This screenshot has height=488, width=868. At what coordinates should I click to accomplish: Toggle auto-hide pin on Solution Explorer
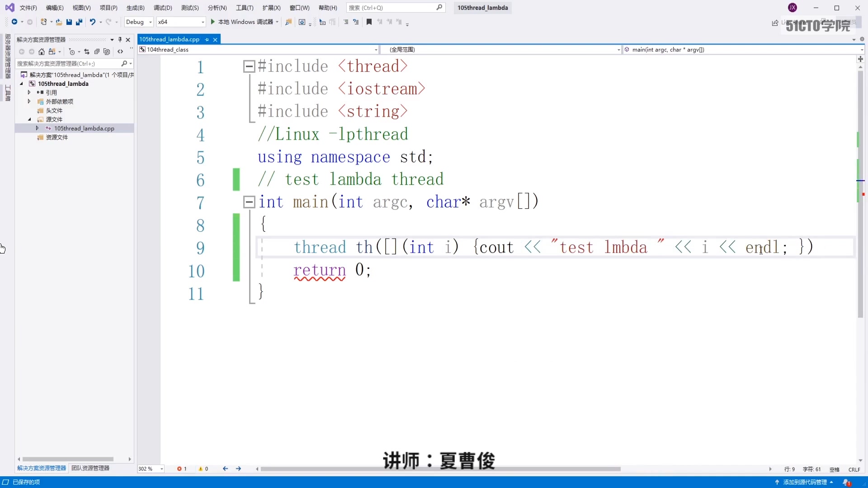120,40
